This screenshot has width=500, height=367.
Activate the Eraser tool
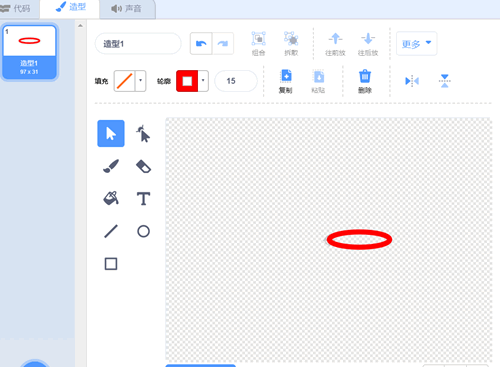pos(143,166)
